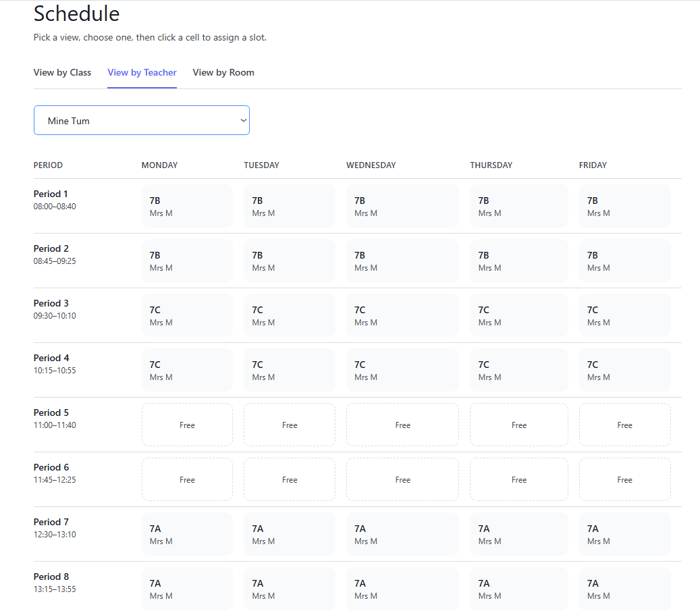The width and height of the screenshot is (700, 615).
Task: Click Thursday Period 8 7A cell
Action: 518,589
